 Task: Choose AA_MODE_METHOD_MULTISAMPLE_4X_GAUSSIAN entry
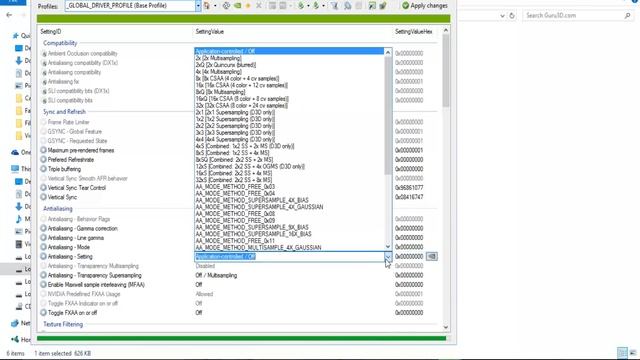[289, 247]
